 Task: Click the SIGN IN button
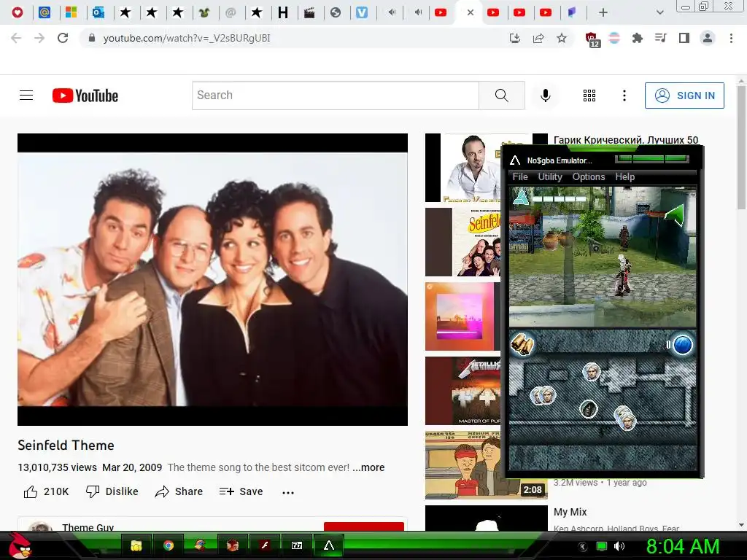(684, 96)
